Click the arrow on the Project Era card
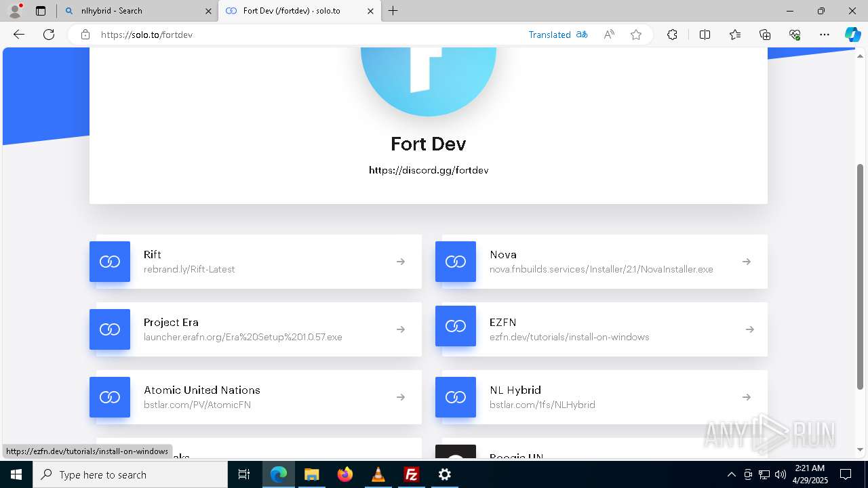Screen dimensions: 868x488 click(401, 329)
